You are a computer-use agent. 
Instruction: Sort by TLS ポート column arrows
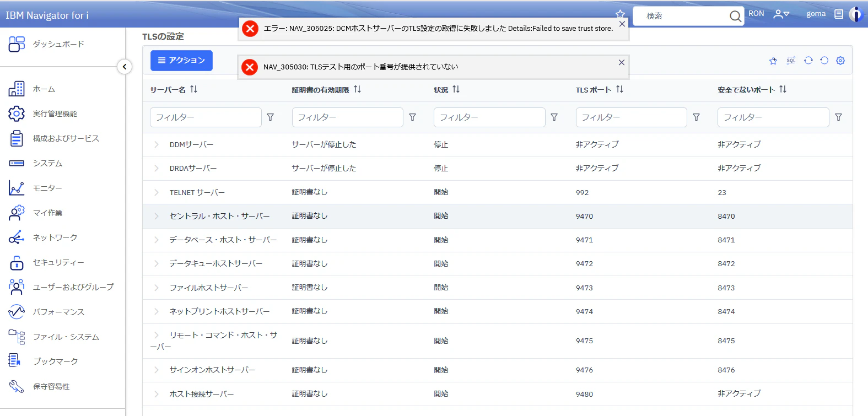click(619, 89)
